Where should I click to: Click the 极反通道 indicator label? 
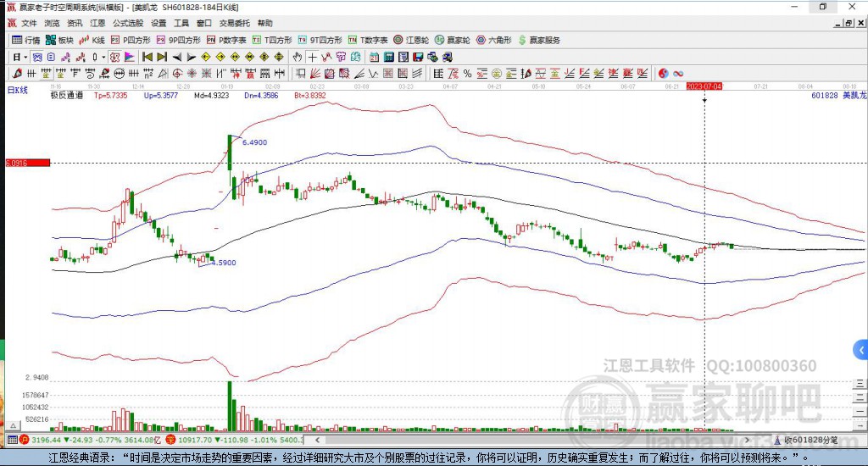coord(66,95)
